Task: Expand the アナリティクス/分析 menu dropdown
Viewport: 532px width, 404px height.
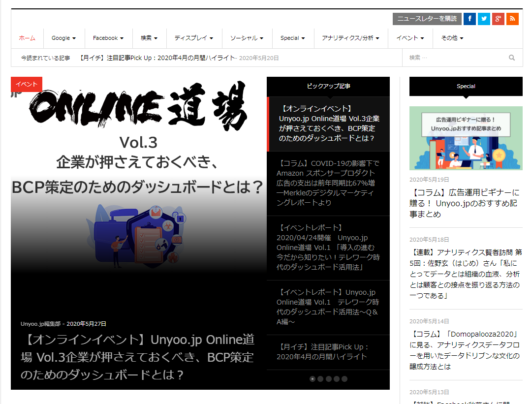Action: [x=351, y=38]
